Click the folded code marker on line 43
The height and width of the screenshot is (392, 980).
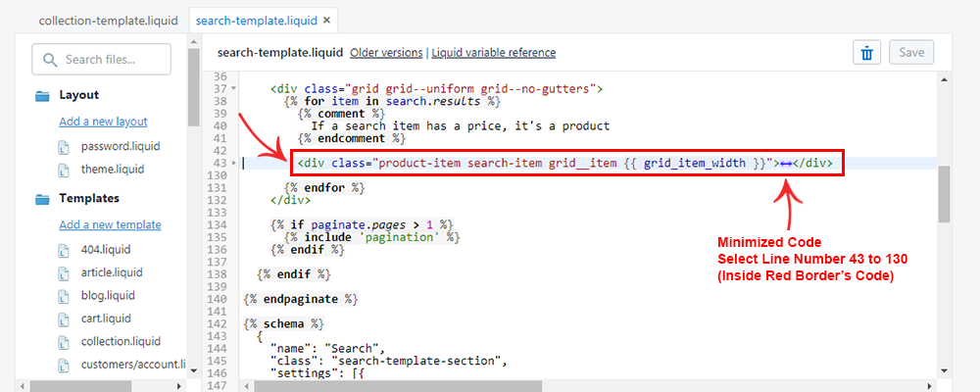[x=784, y=163]
